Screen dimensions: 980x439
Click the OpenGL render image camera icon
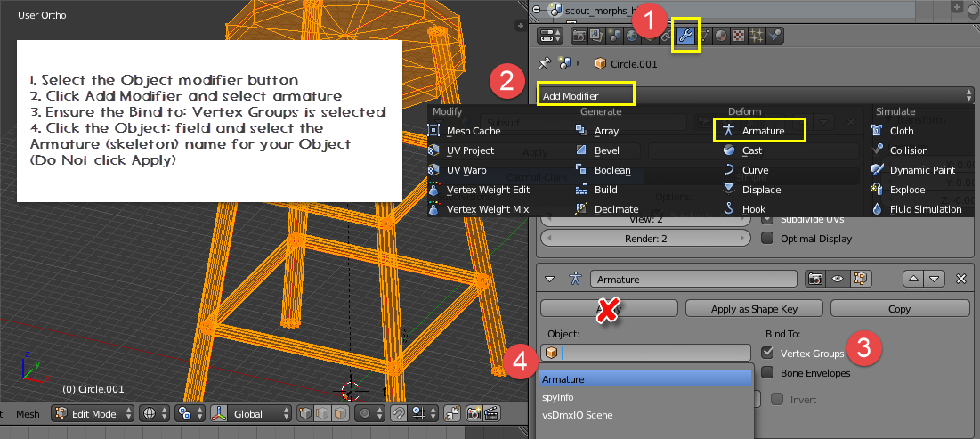[x=474, y=413]
